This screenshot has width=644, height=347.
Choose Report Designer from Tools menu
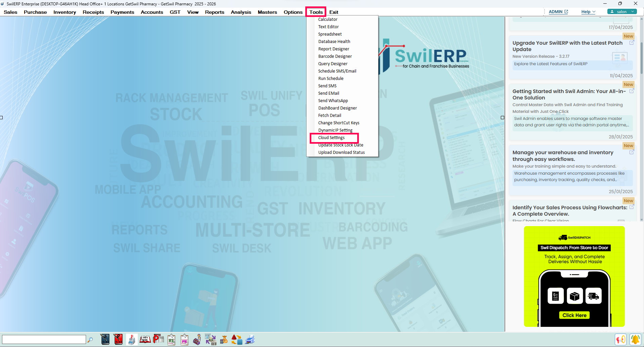click(333, 49)
